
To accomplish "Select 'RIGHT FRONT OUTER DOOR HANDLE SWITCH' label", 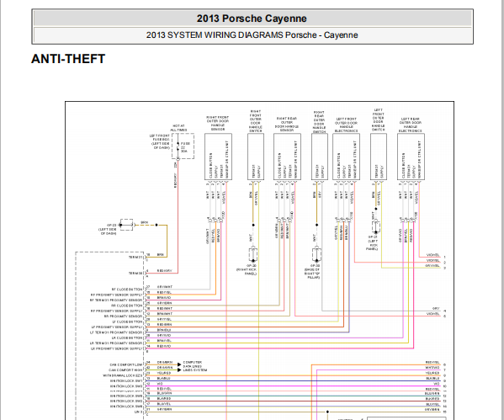I will click(x=256, y=121).
